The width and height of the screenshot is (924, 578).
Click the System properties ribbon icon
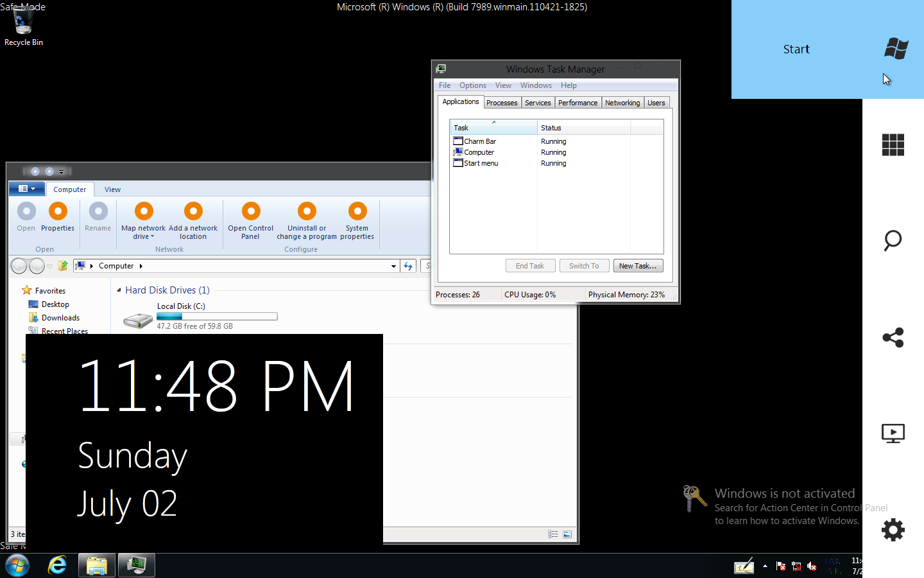[x=357, y=211]
